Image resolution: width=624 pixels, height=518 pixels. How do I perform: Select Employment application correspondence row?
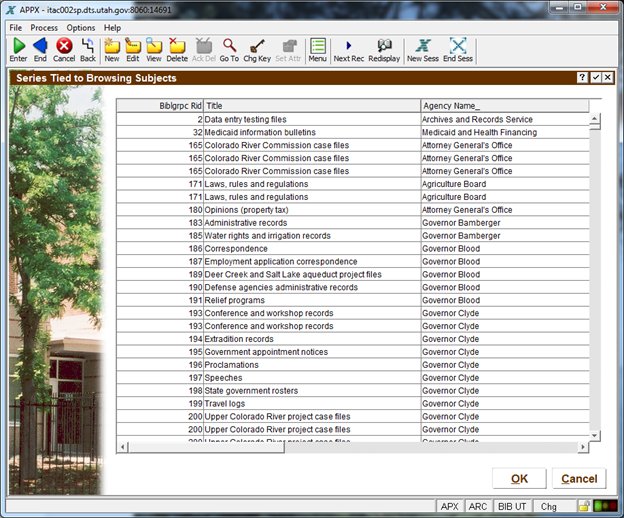point(353,261)
